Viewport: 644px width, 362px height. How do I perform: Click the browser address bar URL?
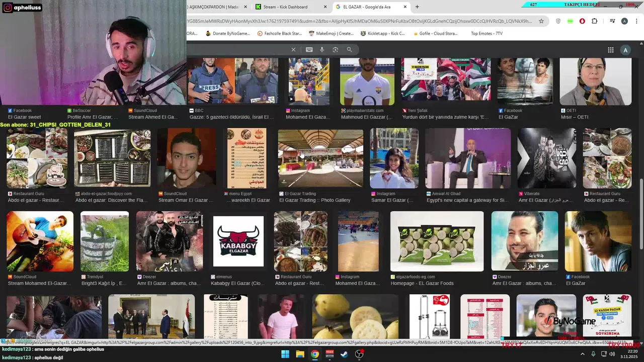point(359,21)
